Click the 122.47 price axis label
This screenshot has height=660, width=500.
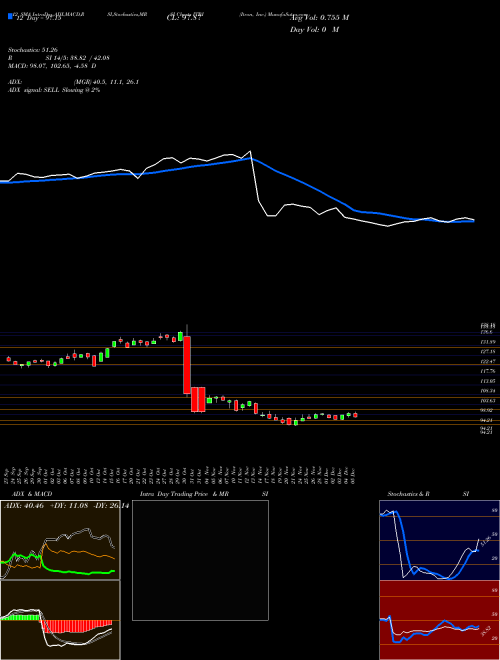click(488, 362)
